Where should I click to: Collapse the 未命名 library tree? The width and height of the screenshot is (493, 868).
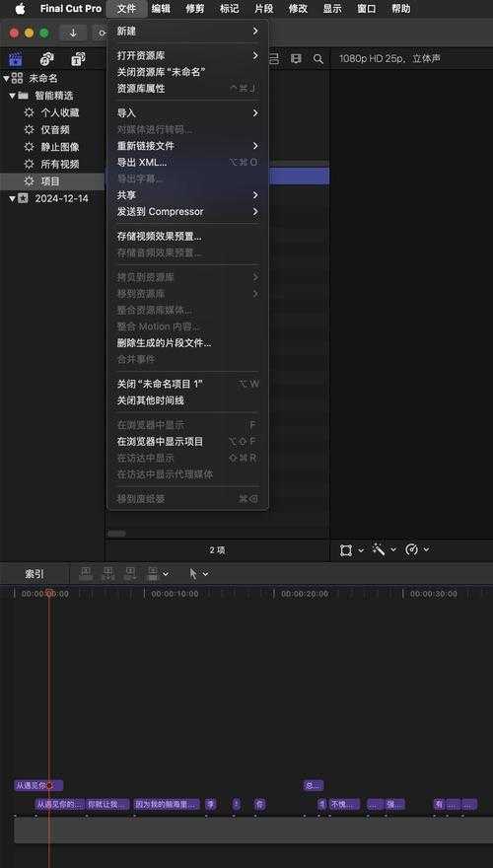coord(6,78)
